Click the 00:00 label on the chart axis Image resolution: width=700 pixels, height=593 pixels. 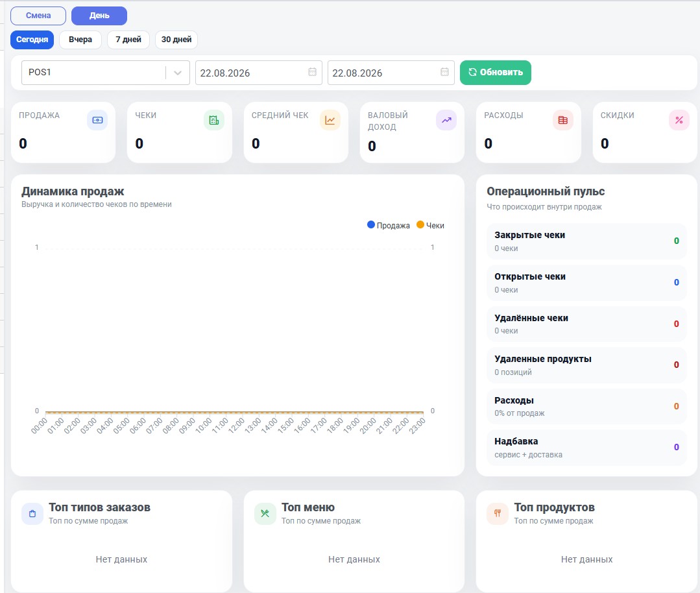(x=40, y=425)
